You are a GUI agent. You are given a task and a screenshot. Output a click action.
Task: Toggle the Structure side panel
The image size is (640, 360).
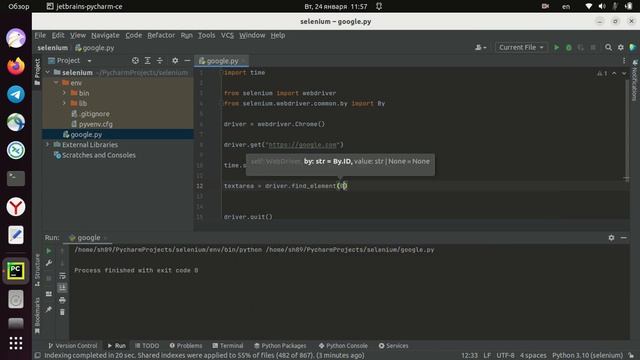37,269
